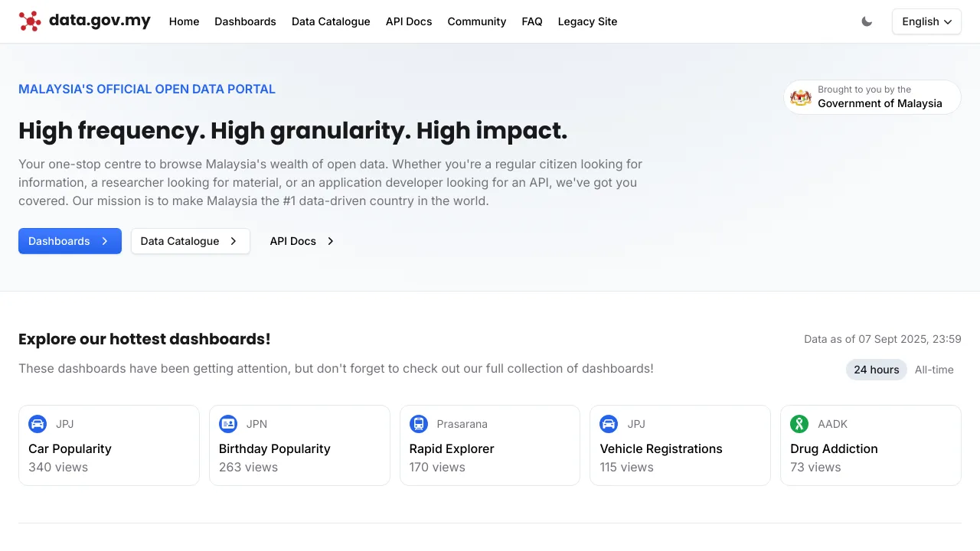
Task: Click the car icon on the Car Popularity card
Action: coord(38,424)
